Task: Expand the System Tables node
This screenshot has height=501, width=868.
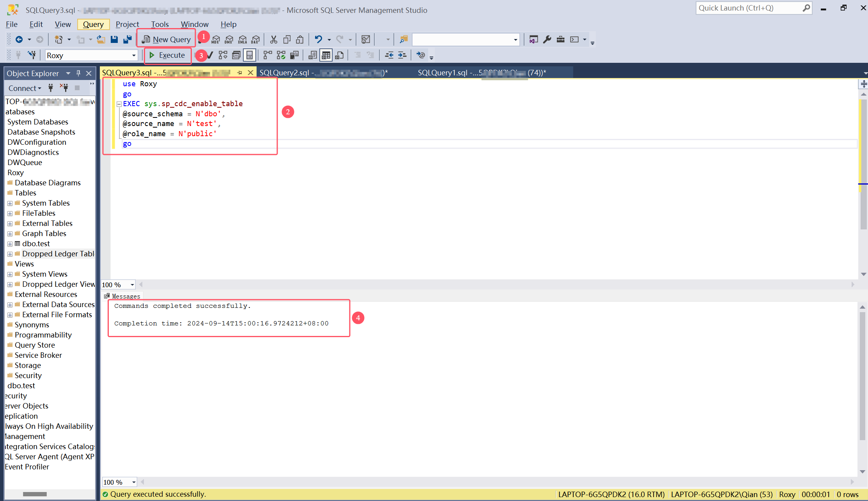Action: [x=10, y=203]
